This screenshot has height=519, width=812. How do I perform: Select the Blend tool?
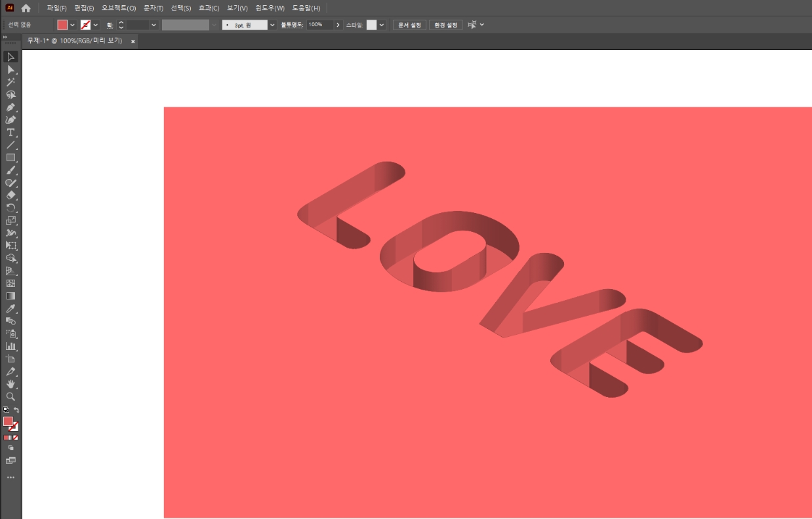[10, 321]
